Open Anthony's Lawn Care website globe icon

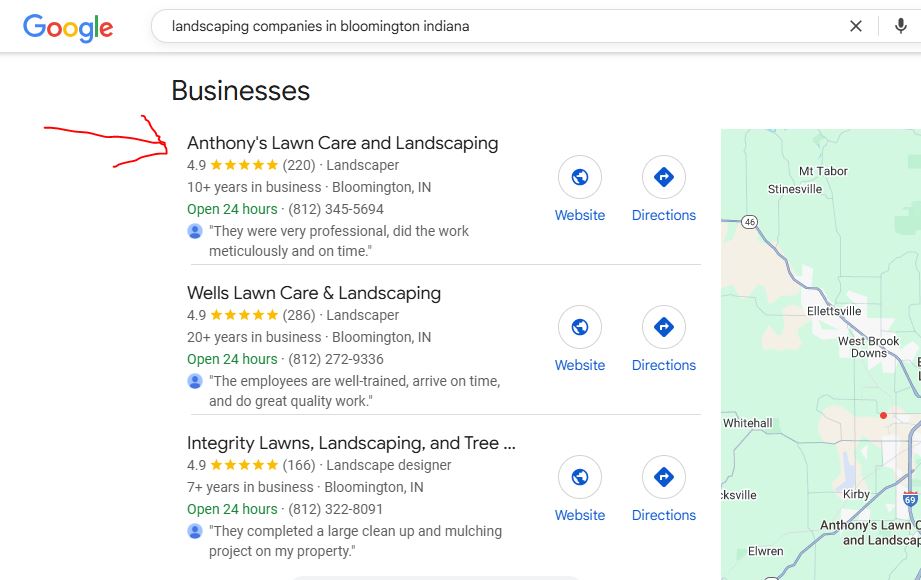tap(580, 178)
